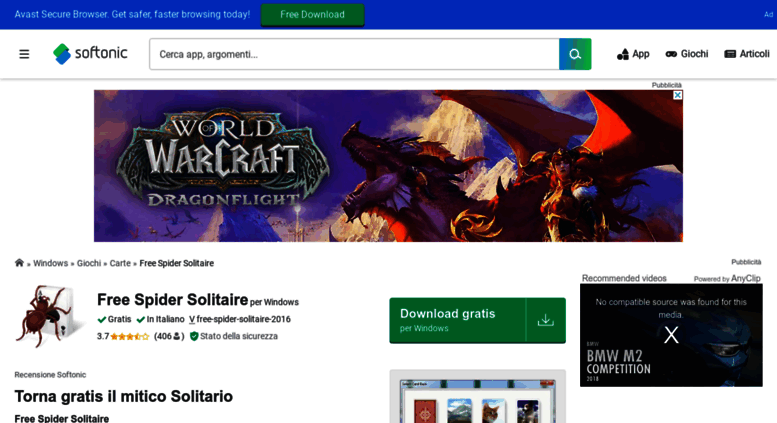
Task: Open the Giochi menu item
Action: coord(687,54)
